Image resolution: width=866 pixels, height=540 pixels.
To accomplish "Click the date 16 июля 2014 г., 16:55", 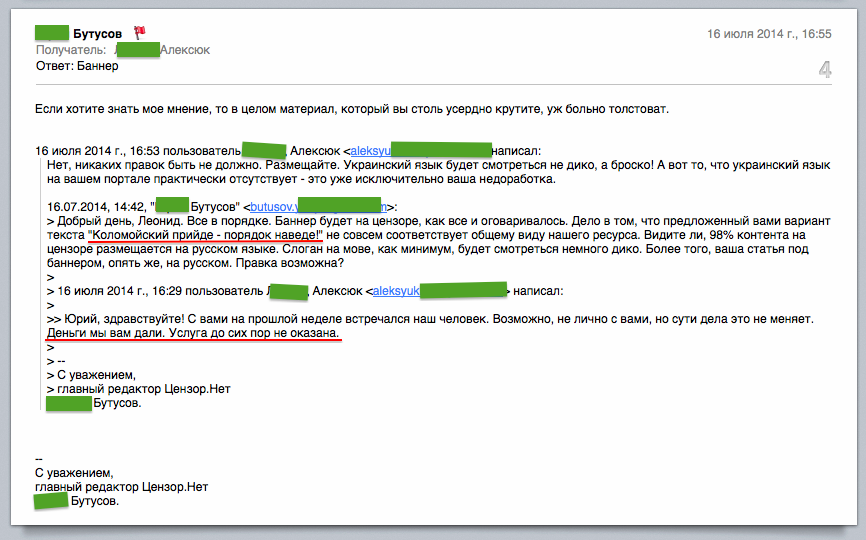I will (769, 34).
